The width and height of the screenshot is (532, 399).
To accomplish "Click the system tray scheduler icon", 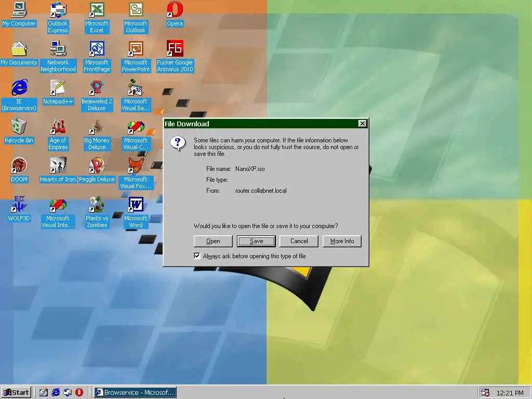I will pos(486,393).
